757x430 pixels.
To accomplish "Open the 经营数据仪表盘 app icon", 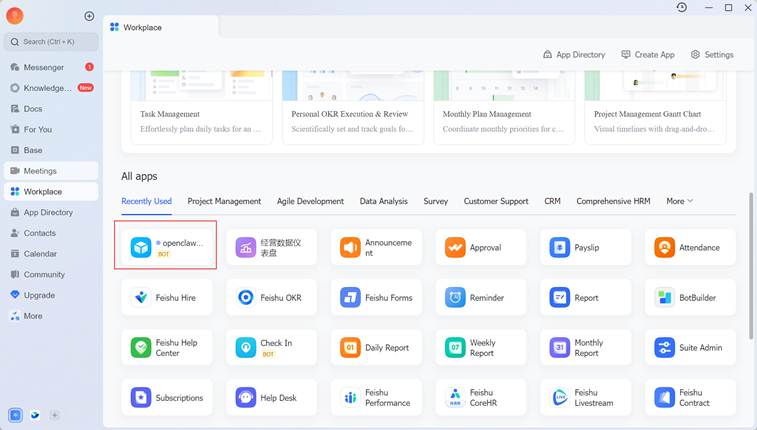I will click(x=246, y=248).
